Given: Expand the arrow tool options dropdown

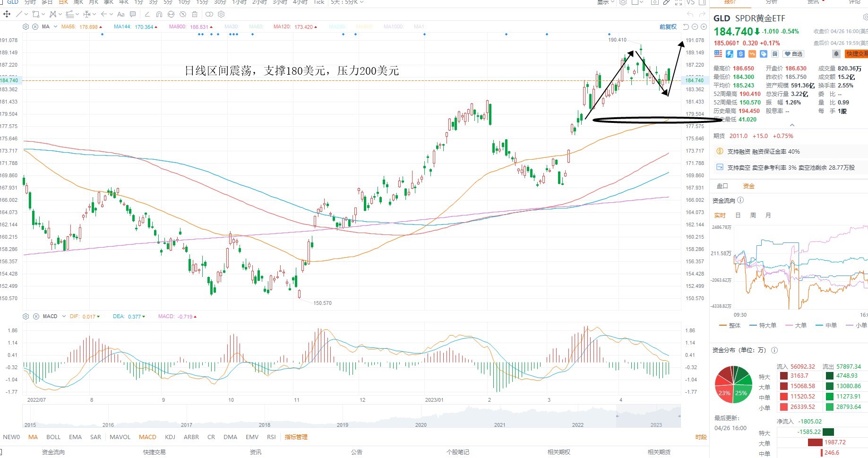Looking at the screenshot, I should 111,14.
